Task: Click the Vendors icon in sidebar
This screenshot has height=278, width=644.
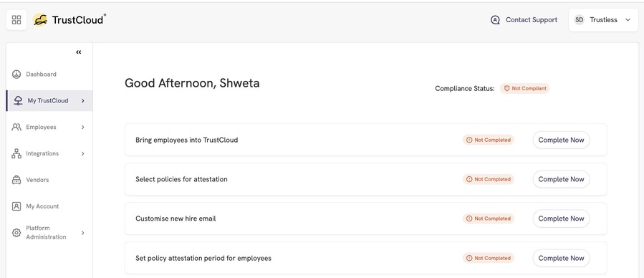Action: [x=16, y=180]
